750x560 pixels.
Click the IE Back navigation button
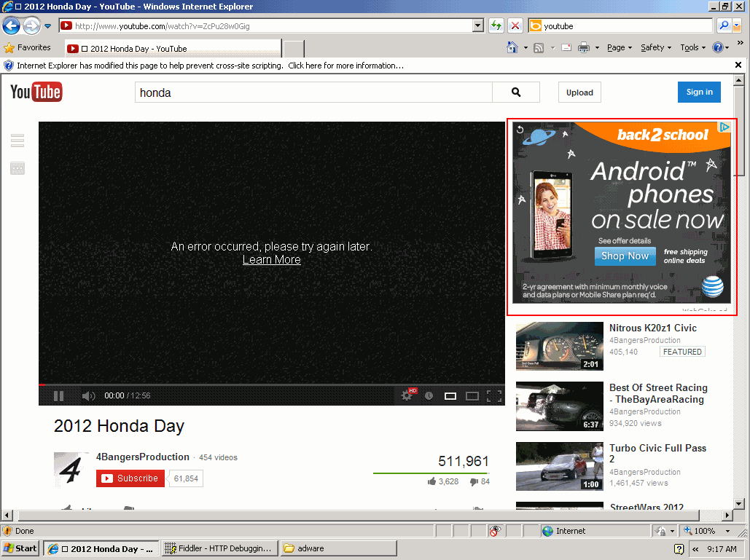tap(12, 25)
